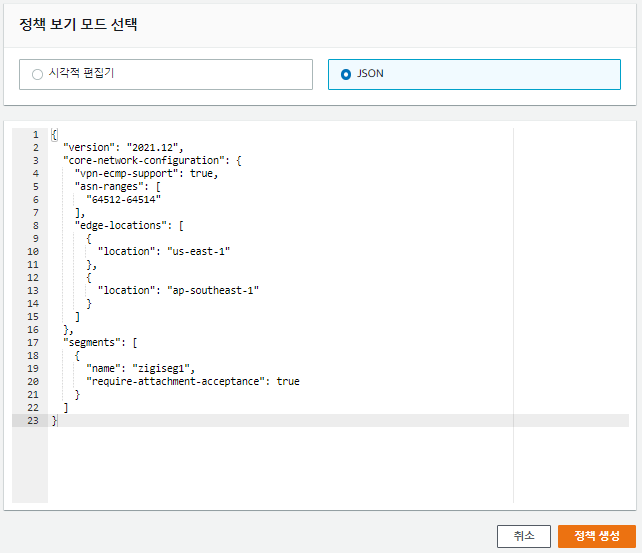Click the "version": "2021.12" line in editor
Screen dimensions: 642x553
click(123, 147)
